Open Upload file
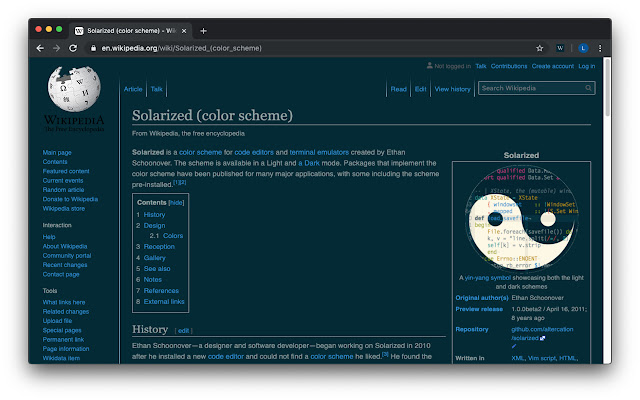Image resolution: width=640 pixels, height=400 pixels. coord(57,321)
